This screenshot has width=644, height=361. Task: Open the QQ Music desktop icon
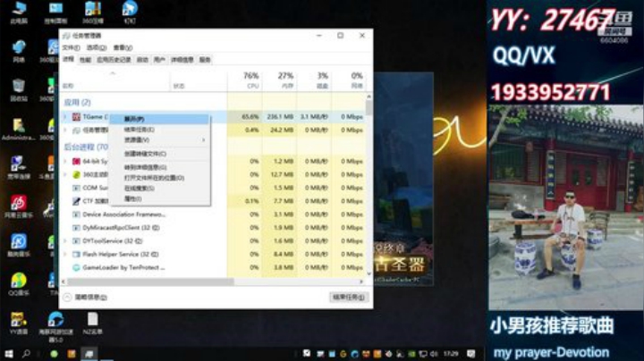coord(19,284)
